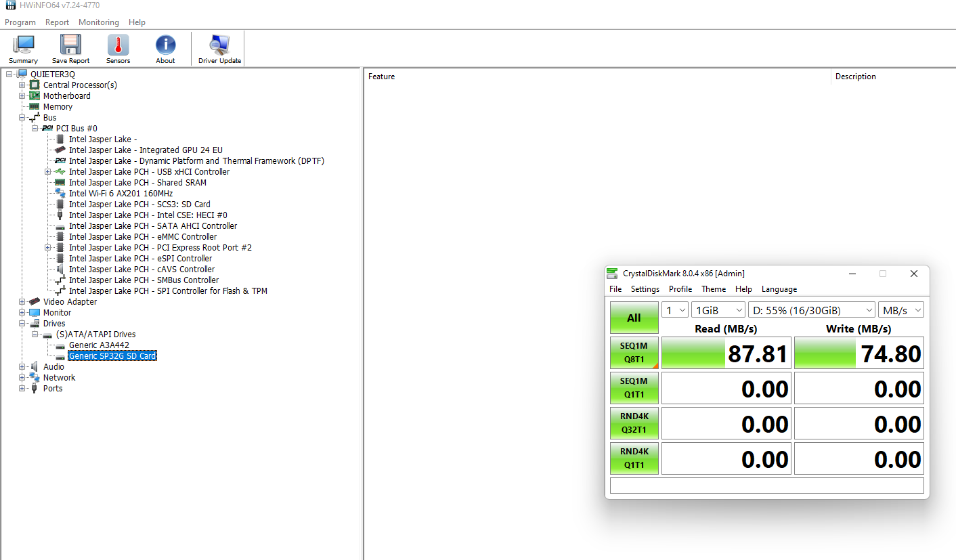Click the Ports node icon

click(35, 388)
